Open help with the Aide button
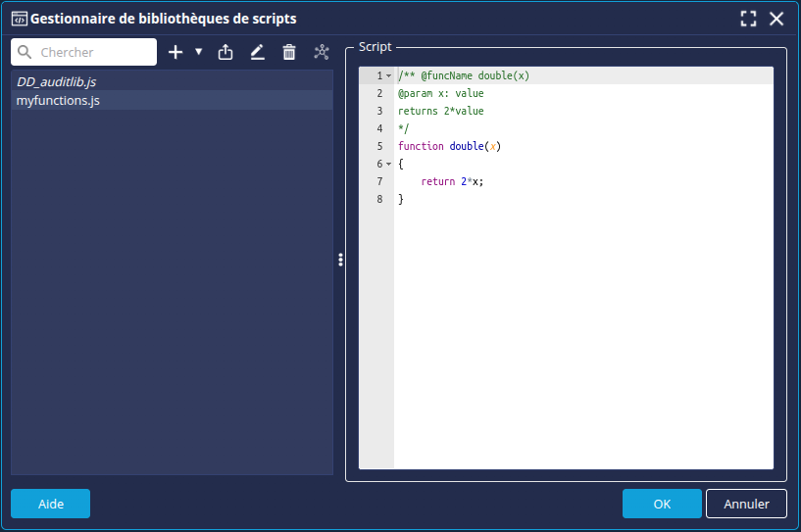 (50, 504)
